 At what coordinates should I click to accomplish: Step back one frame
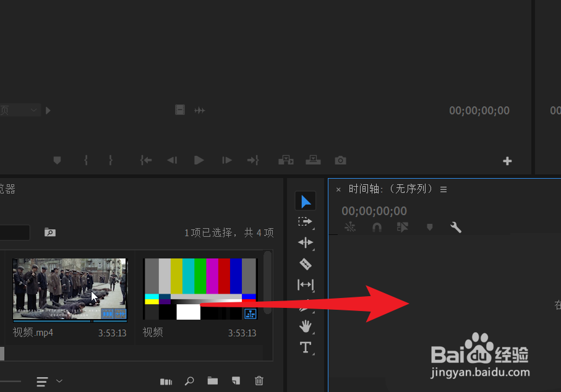point(172,160)
